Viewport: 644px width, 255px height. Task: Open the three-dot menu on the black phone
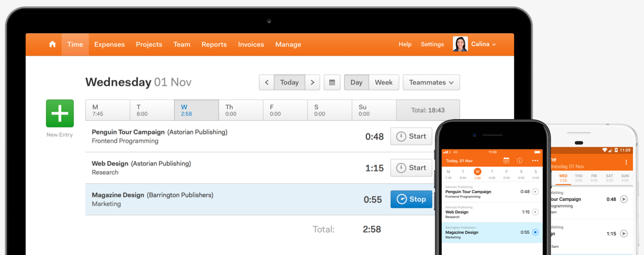[x=535, y=161]
